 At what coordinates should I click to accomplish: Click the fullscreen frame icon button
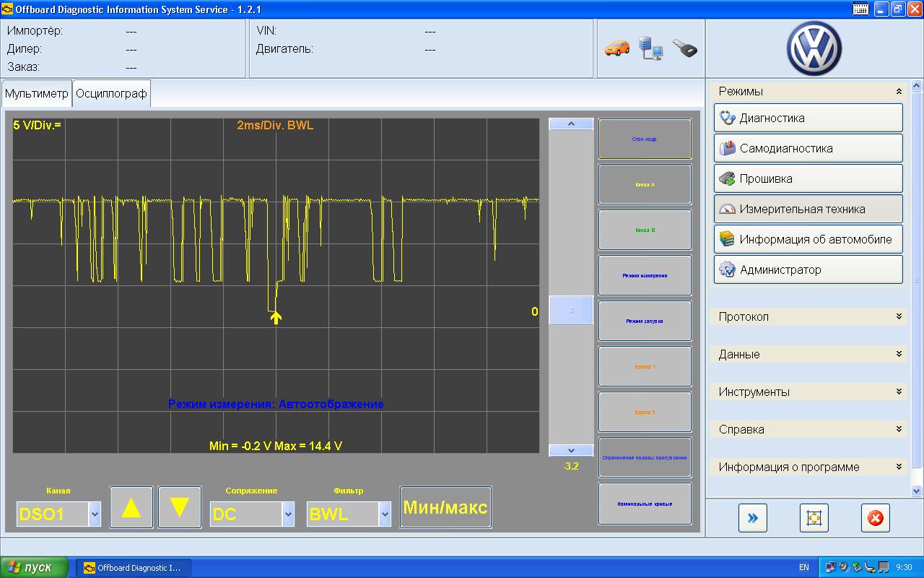click(814, 517)
